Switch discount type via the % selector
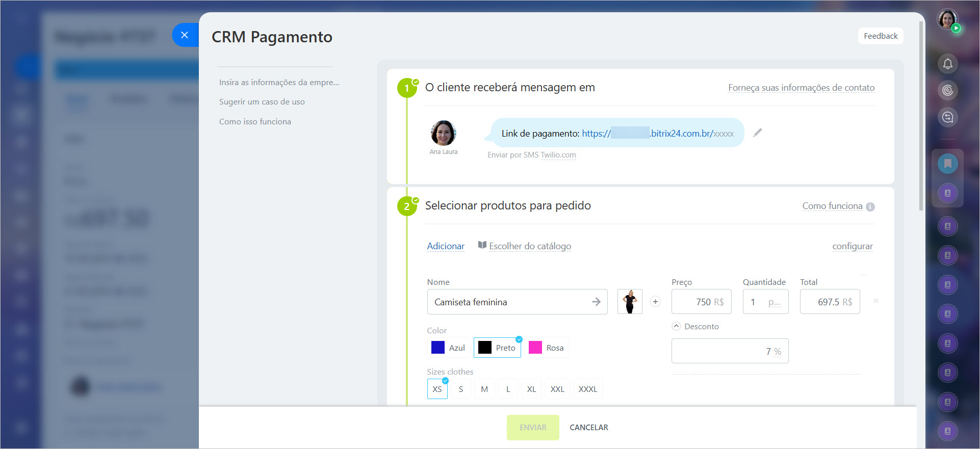Screen dimensions: 980x449 pyautogui.click(x=778, y=352)
